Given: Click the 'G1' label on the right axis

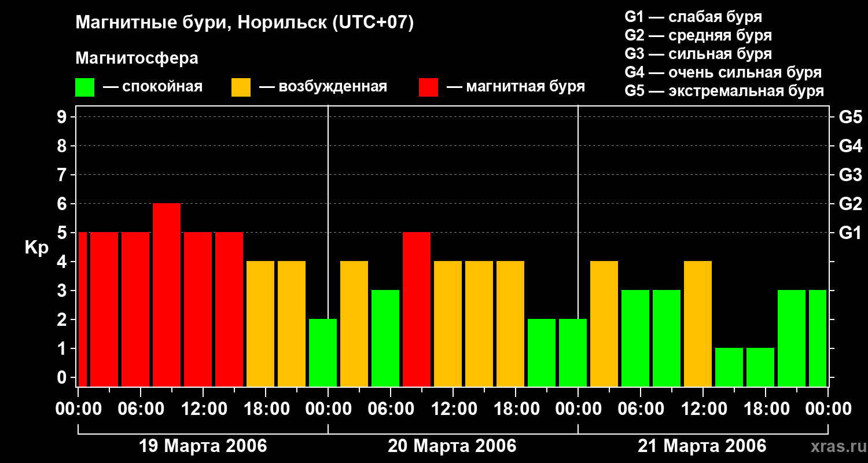Looking at the screenshot, I should coord(850,233).
